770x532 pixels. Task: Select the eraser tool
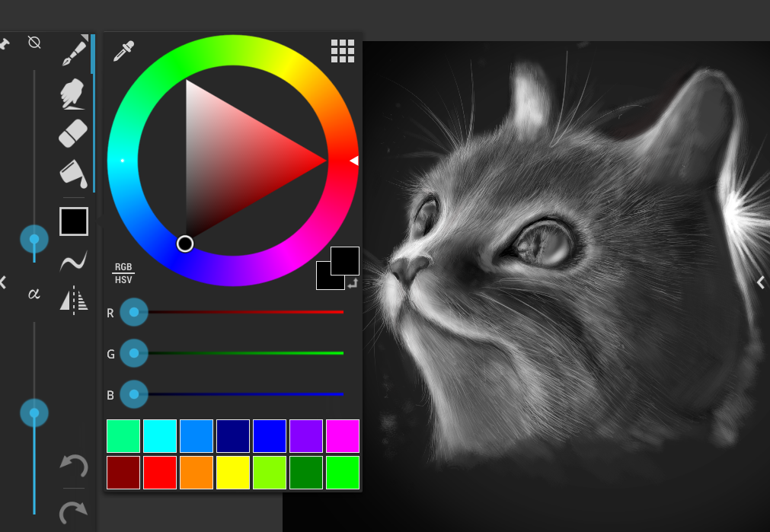point(72,133)
